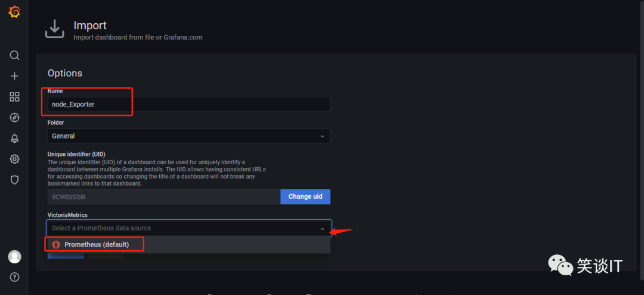Choose Prometheus (default) option
Screen dimensions: 644x295
click(189, 244)
